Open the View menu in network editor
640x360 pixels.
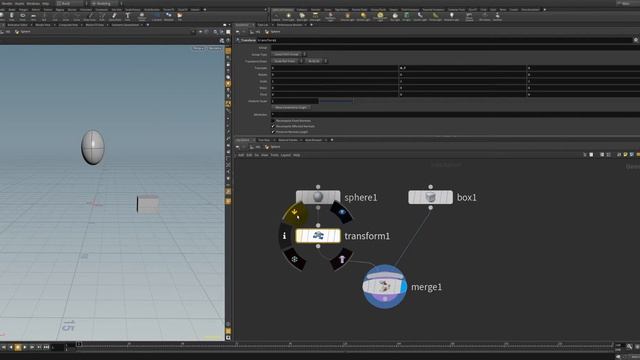click(x=264, y=155)
